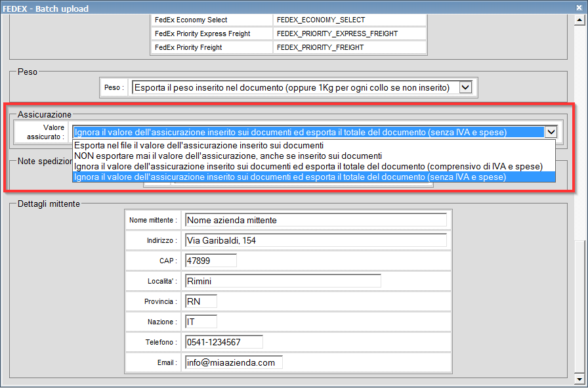Screen dimensions: 588x388
Task: Select the 'FedEx Priority Express Freight' cell
Action: 212,33
